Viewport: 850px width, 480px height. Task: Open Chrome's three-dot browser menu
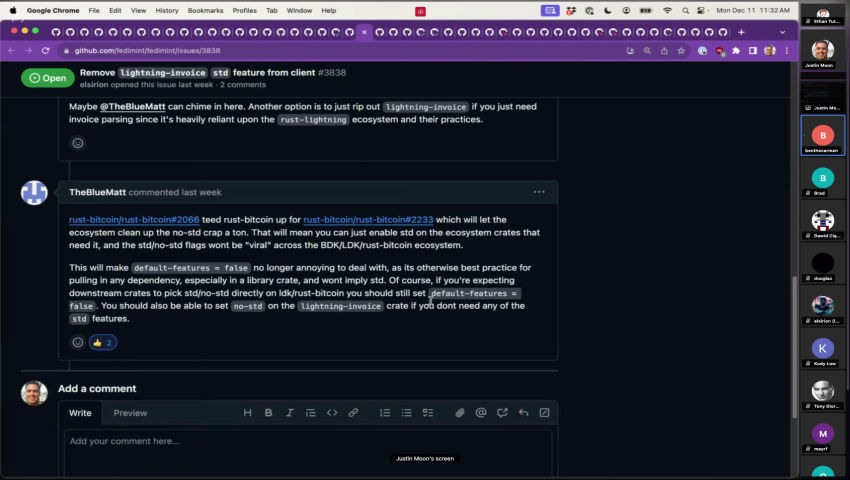(787, 50)
